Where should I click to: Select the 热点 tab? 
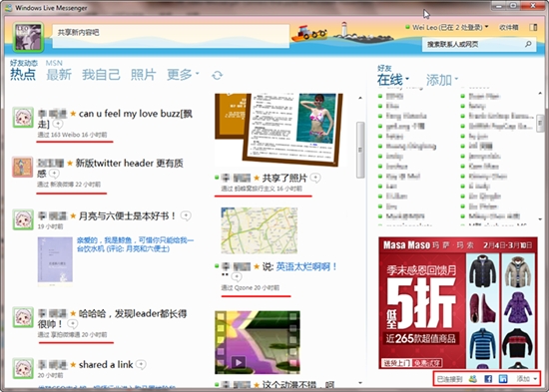click(23, 74)
